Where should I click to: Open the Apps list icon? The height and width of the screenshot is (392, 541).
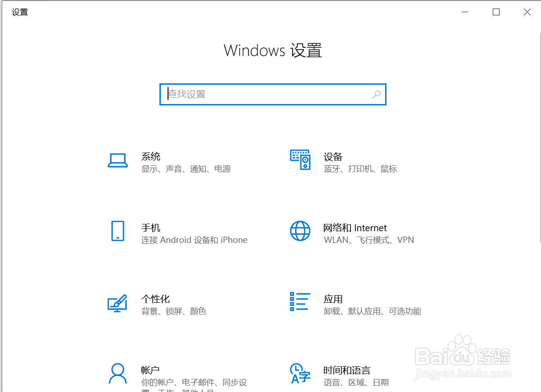coord(300,301)
